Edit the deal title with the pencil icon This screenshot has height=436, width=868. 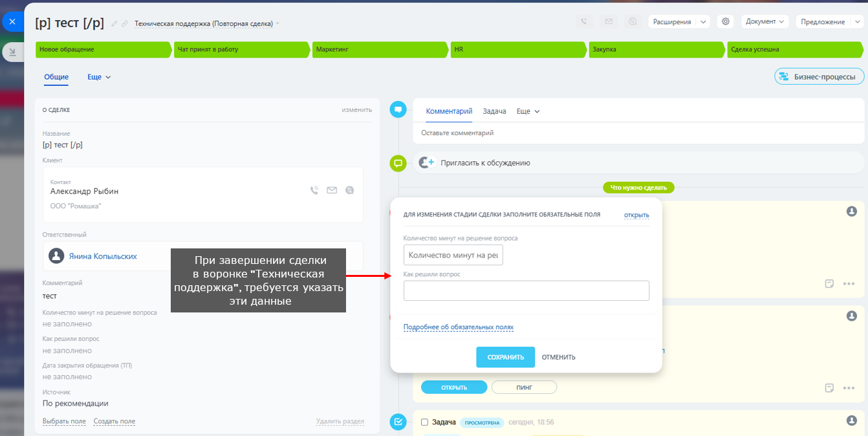tap(114, 23)
